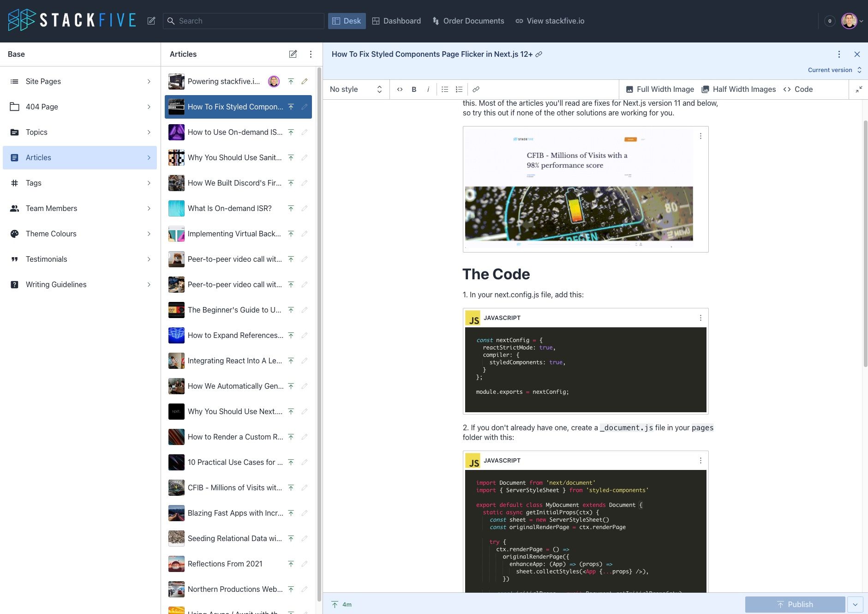
Task: Open options for the second JavaScript code block
Action: click(x=700, y=460)
